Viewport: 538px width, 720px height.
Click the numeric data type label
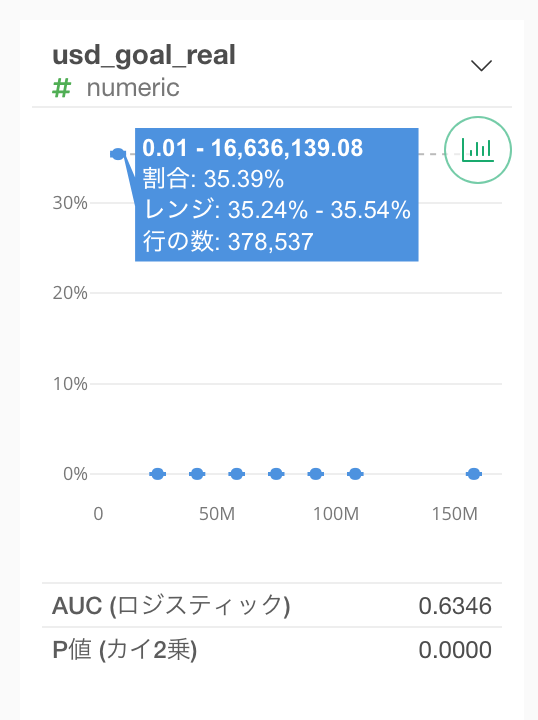(x=133, y=88)
